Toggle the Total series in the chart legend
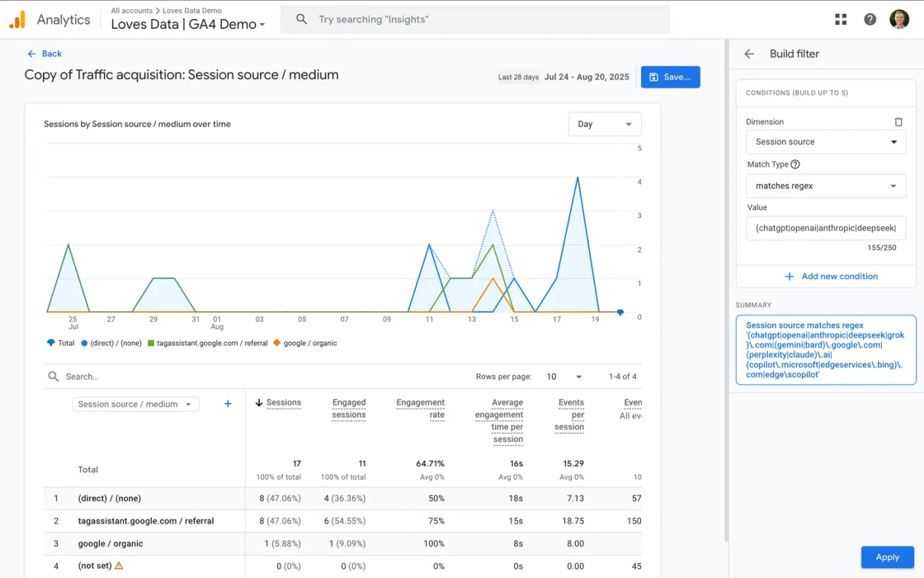The height and width of the screenshot is (578, 924). 60,342
